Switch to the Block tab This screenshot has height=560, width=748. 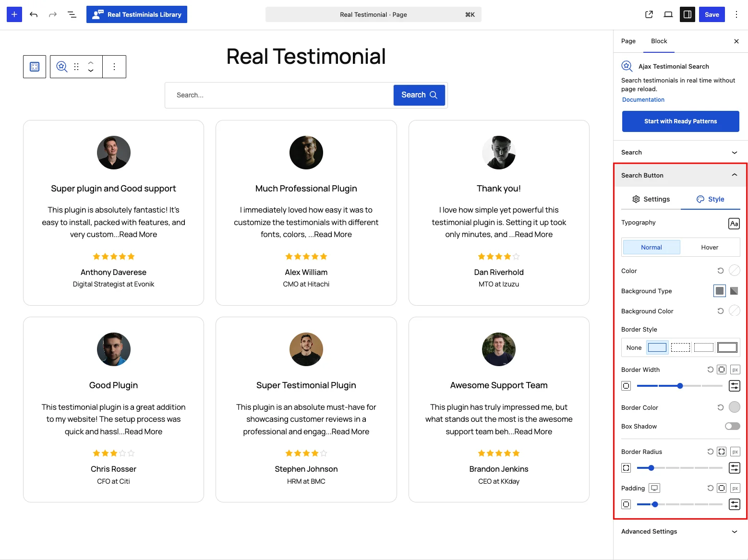(x=659, y=41)
